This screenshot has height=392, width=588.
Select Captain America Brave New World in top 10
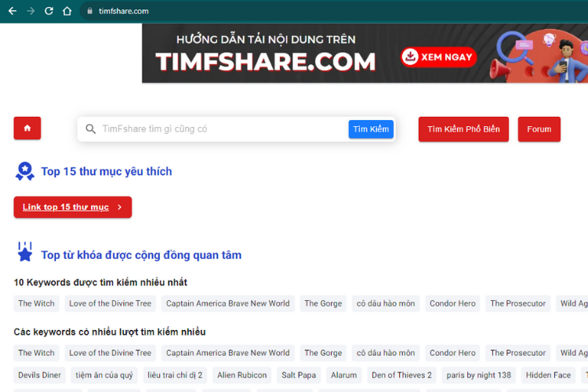[228, 303]
